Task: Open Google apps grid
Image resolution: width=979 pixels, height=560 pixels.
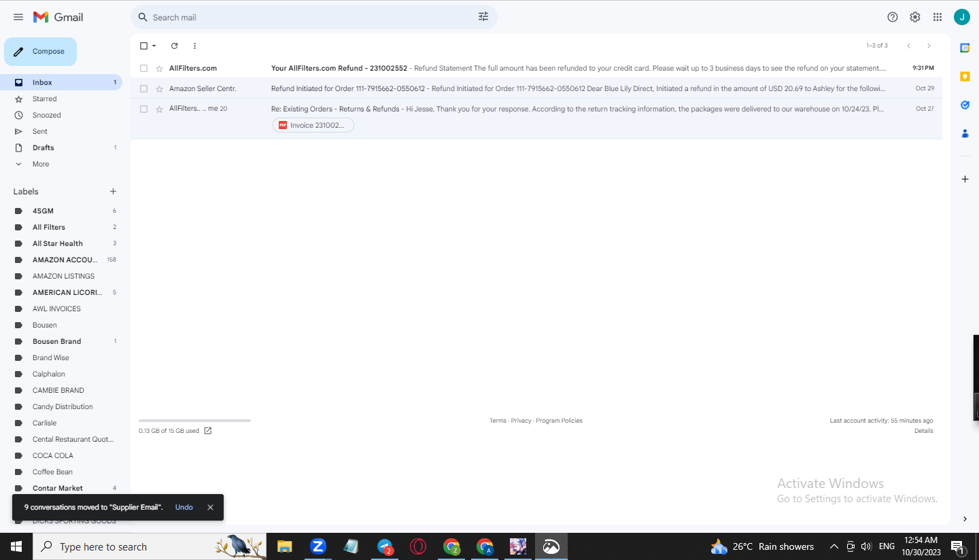Action: [x=938, y=17]
